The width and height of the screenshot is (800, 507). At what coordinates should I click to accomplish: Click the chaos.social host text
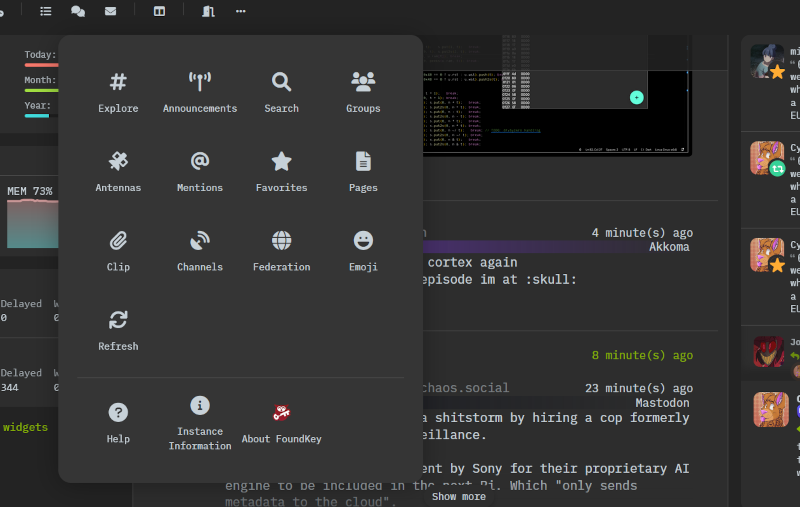pos(465,388)
